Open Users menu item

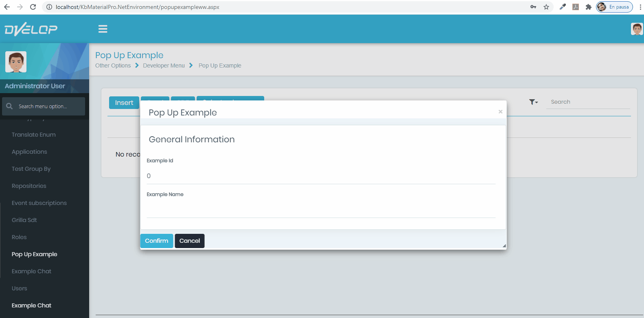pyautogui.click(x=20, y=288)
